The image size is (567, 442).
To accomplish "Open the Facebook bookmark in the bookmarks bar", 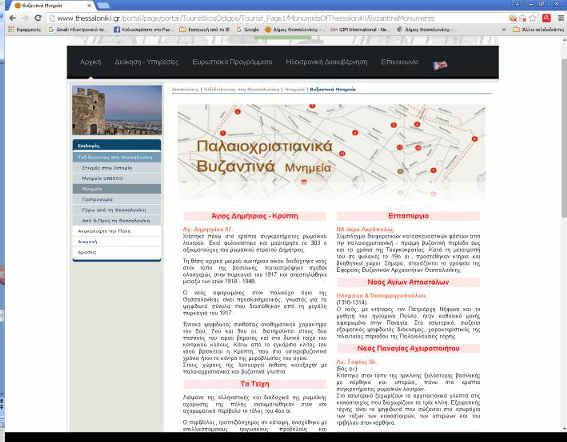I will tap(142, 30).
